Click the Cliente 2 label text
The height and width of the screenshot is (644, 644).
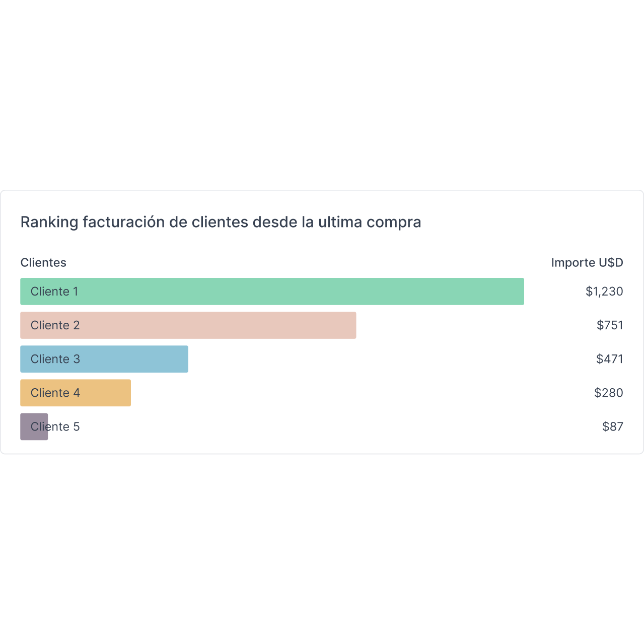pyautogui.click(x=55, y=325)
